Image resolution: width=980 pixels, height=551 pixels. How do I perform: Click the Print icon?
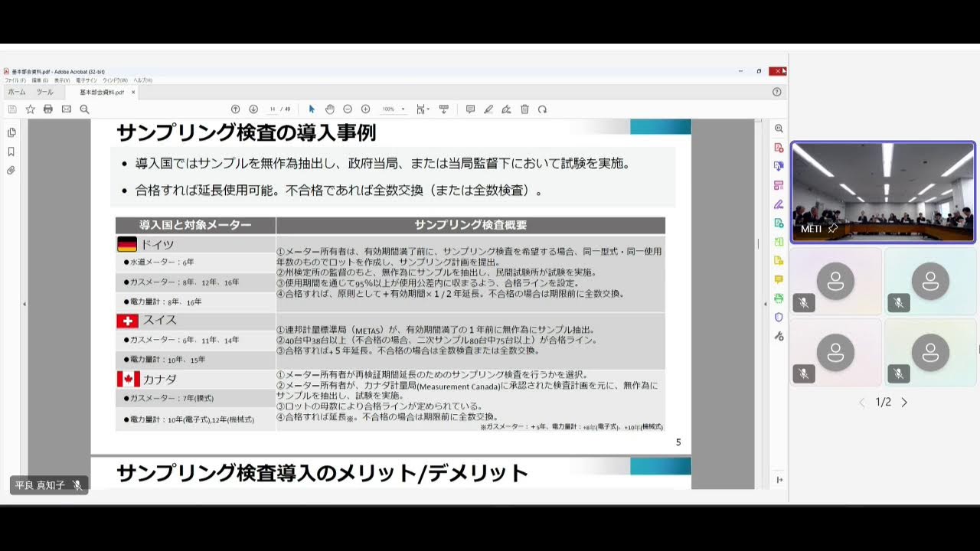click(x=48, y=109)
